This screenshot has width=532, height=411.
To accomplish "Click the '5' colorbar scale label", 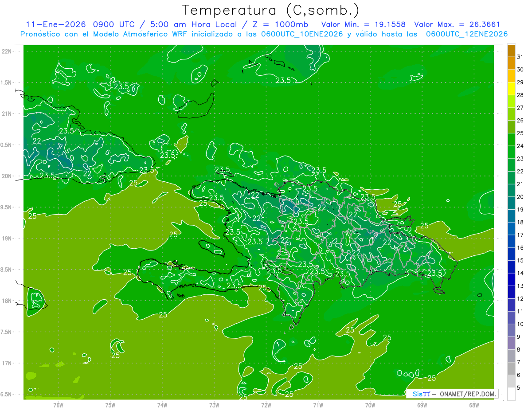I will tap(519, 388).
